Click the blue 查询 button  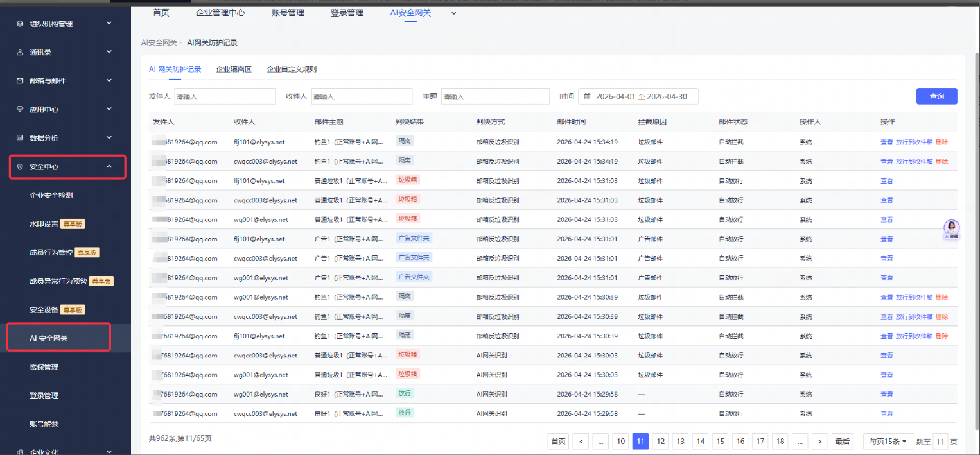coord(936,96)
